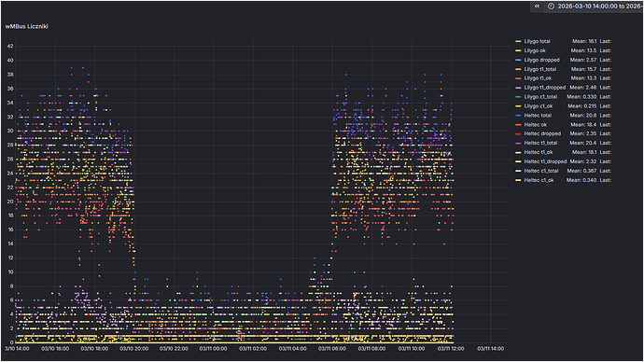644x362 pixels.
Task: Click the 03/10 16:00 x-axis label
Action: point(55,348)
